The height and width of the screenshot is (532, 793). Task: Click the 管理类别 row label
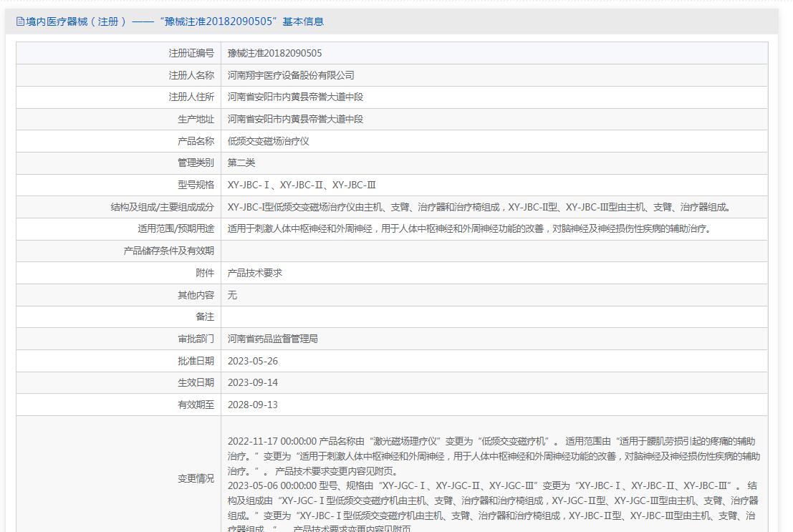click(196, 163)
